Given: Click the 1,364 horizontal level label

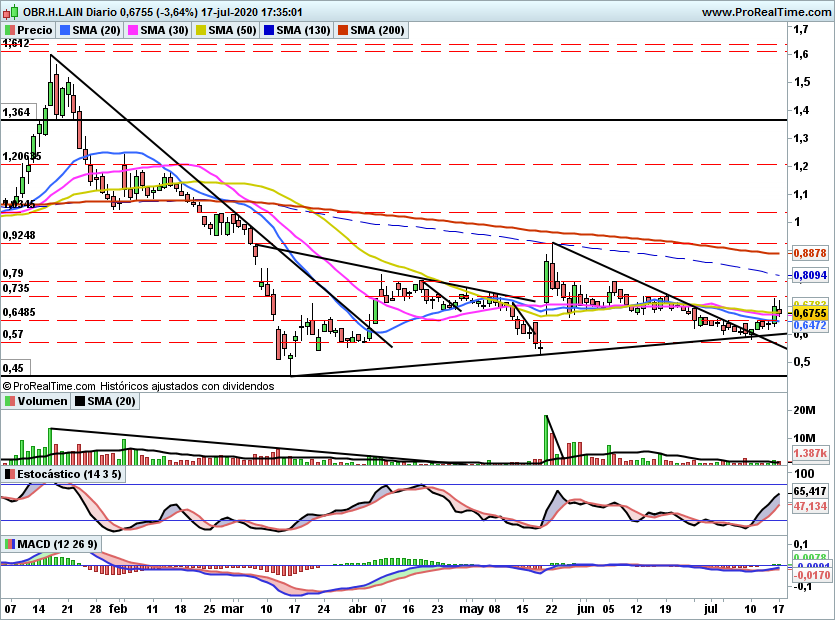Looking at the screenshot, I should click(17, 112).
